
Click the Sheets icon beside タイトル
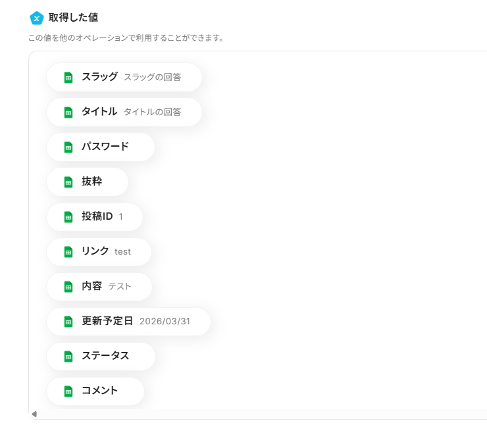68,112
